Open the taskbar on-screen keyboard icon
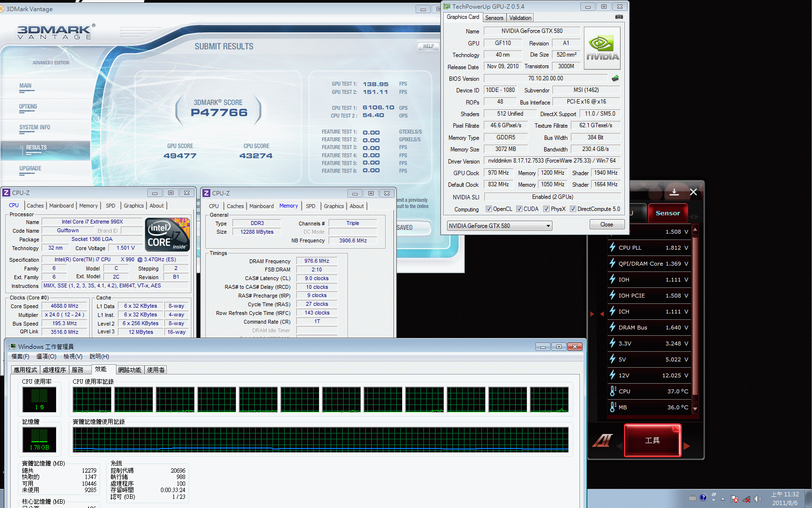Viewport: 812px width, 508px height. point(693,498)
